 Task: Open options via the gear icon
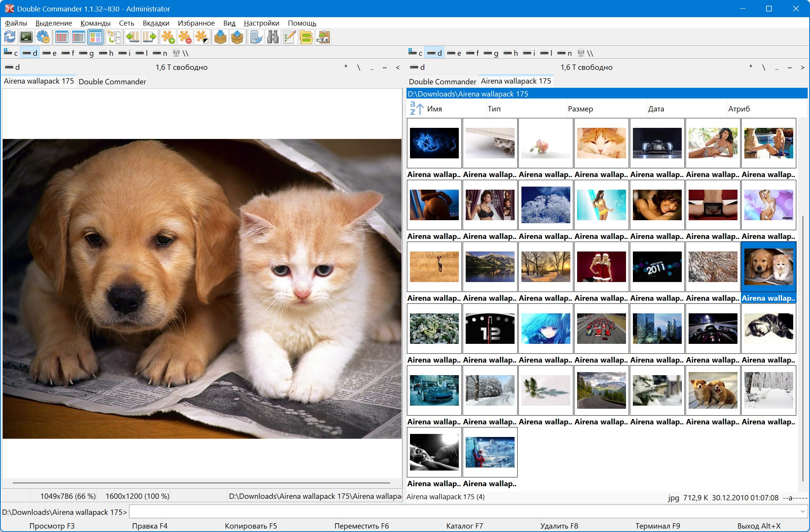(43, 37)
